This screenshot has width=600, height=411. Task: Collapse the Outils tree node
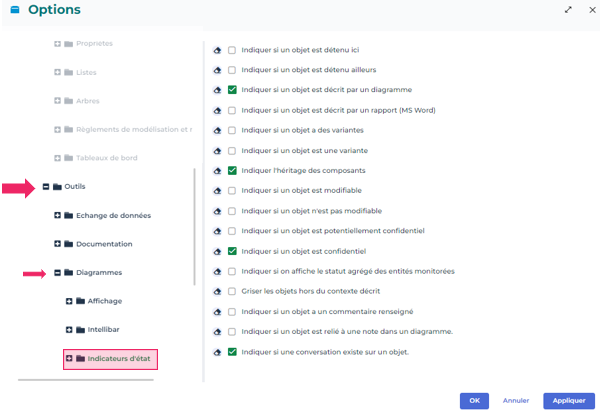46,186
